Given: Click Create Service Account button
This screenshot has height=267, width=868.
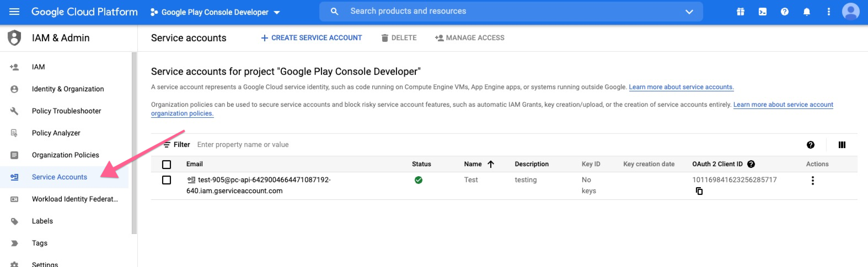Looking at the screenshot, I should click(x=312, y=38).
